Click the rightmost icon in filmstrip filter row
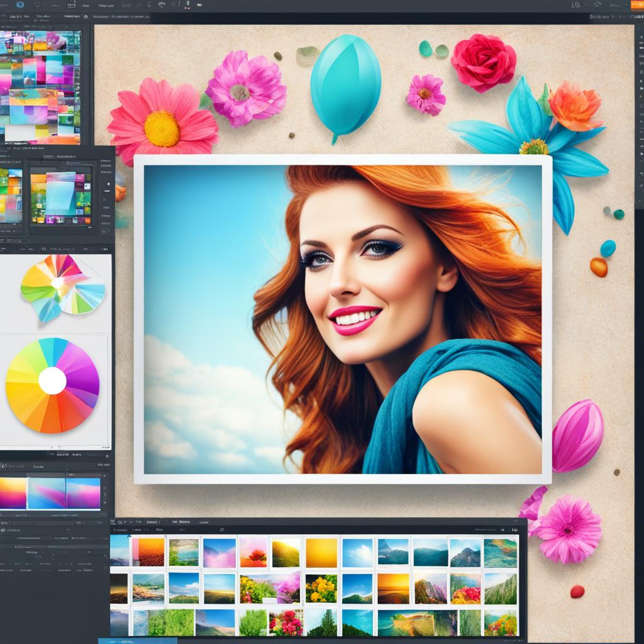Image resolution: width=644 pixels, height=644 pixels. 514,530
